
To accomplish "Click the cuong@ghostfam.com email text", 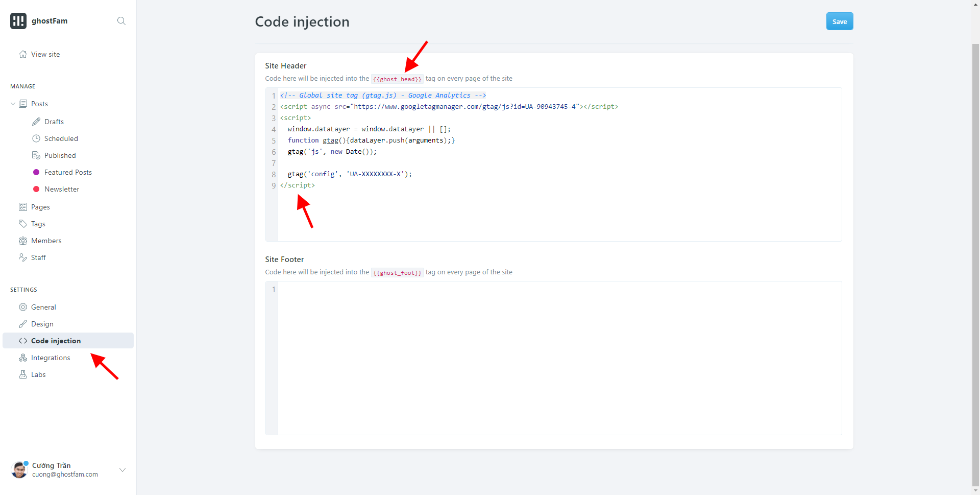I will click(65, 475).
